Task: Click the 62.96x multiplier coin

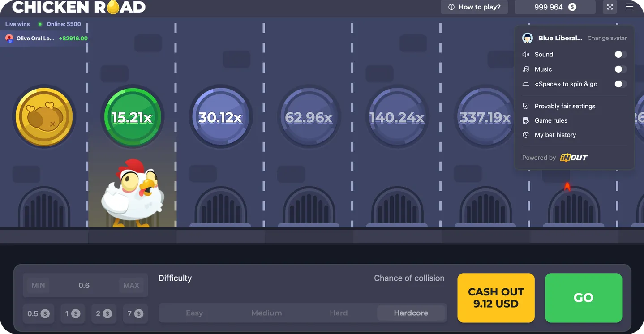Action: 309,117
